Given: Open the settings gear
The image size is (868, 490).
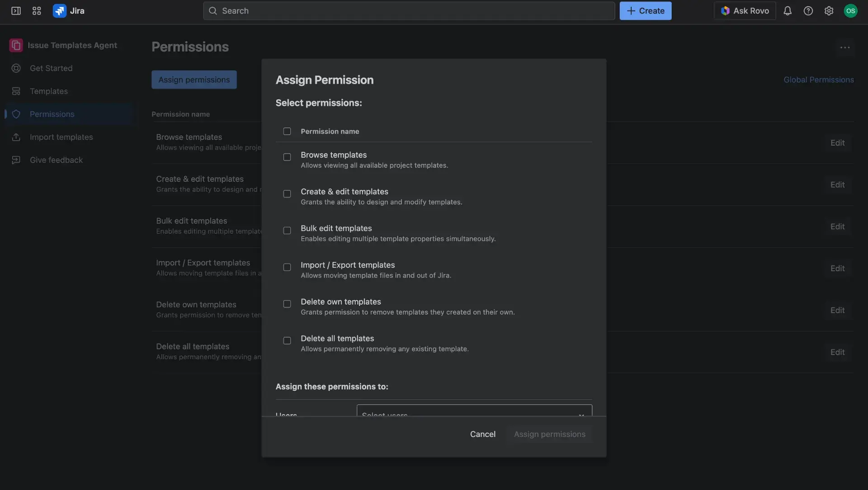Looking at the screenshot, I should (x=829, y=10).
